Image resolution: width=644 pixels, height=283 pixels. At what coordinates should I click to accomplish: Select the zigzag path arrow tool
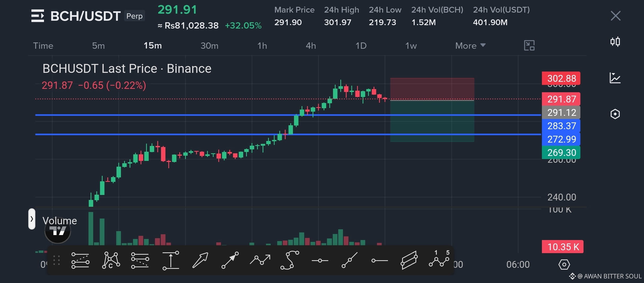point(260,260)
